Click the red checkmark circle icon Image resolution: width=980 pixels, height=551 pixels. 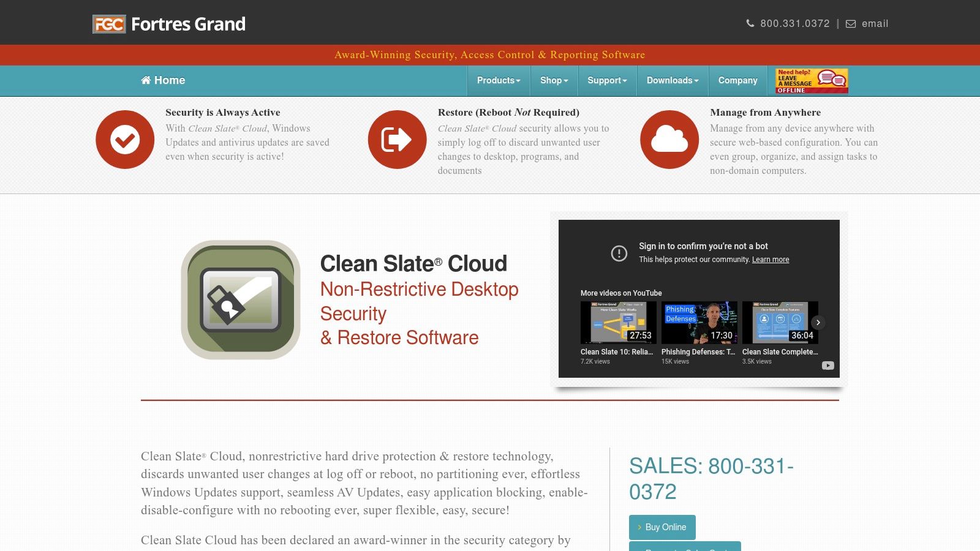pos(125,140)
